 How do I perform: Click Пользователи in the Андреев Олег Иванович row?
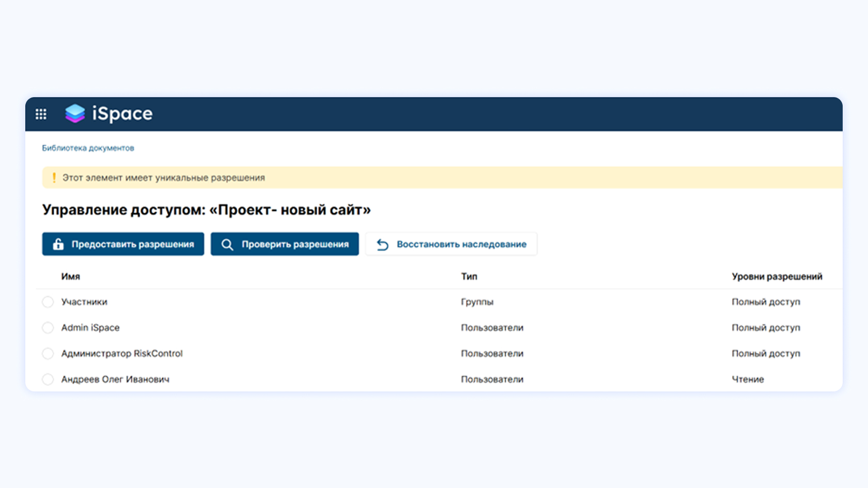492,379
